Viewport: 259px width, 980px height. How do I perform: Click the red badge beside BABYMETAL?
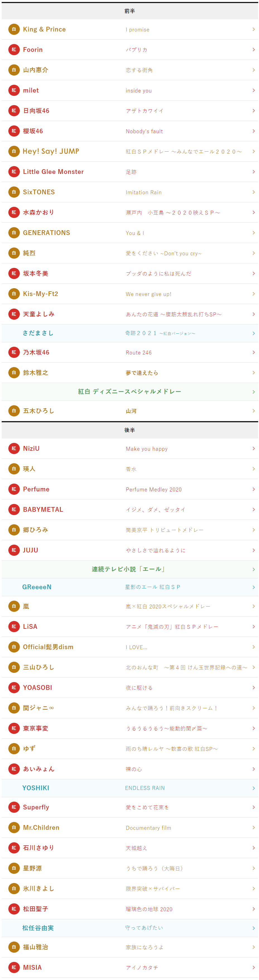(x=14, y=510)
